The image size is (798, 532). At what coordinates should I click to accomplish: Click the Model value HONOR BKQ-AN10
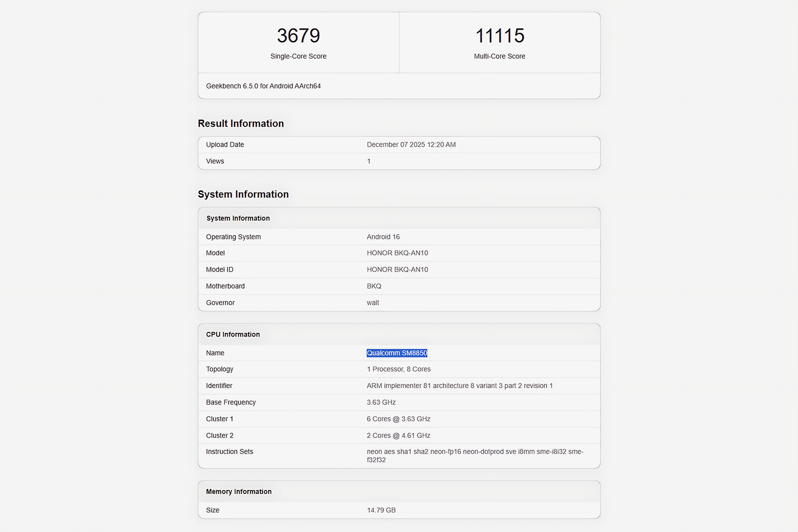[x=397, y=253]
